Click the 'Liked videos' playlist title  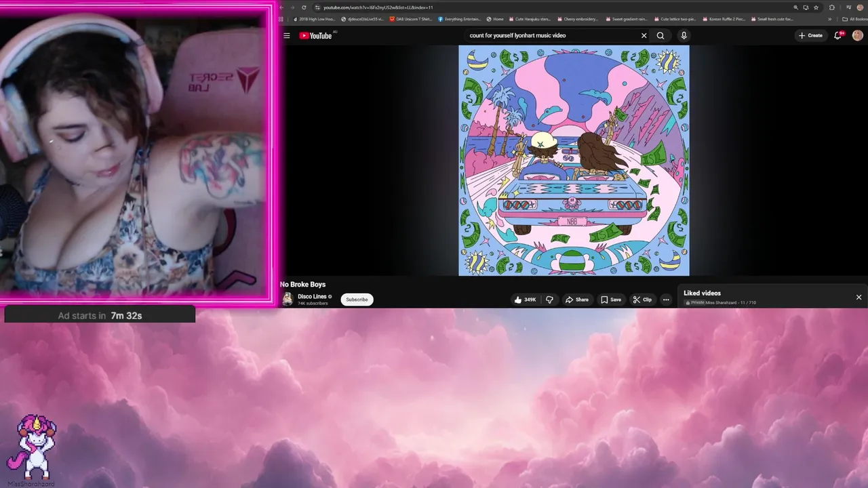[x=702, y=293]
